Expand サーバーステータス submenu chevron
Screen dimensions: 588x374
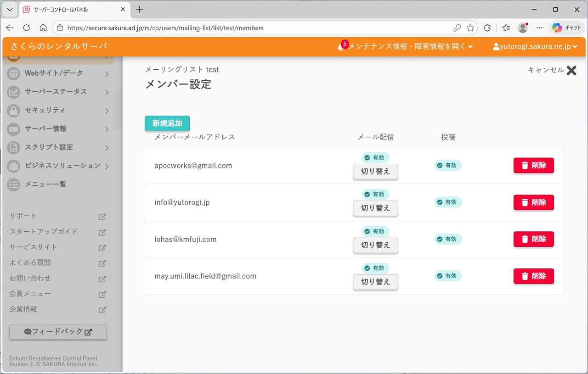[107, 92]
